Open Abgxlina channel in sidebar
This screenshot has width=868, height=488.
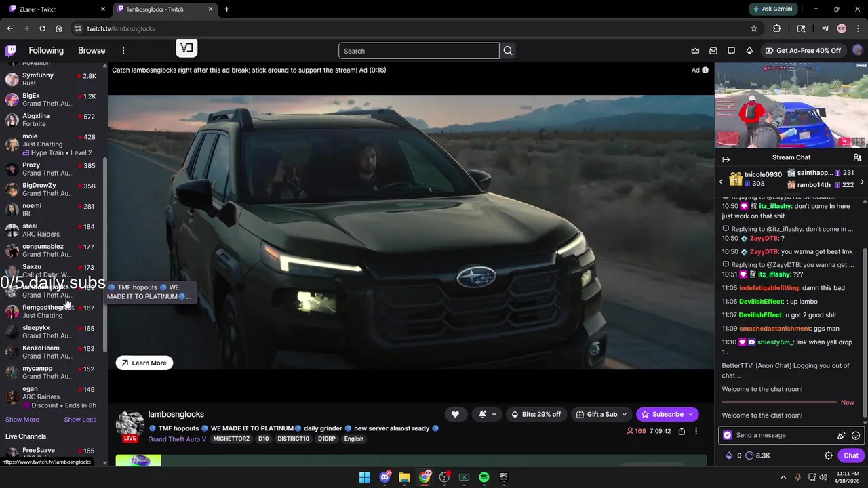pyautogui.click(x=53, y=120)
